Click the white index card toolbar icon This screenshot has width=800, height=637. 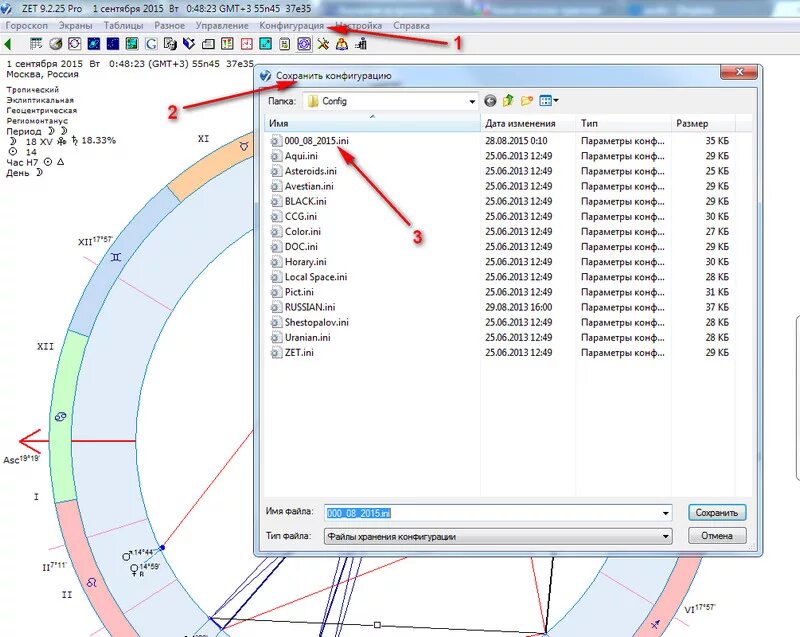[x=208, y=44]
